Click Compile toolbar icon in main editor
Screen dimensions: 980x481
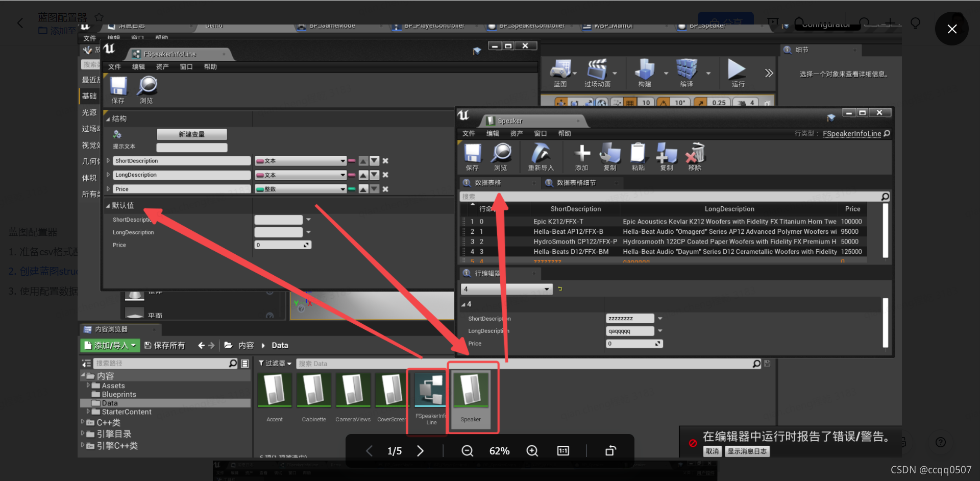[687, 73]
